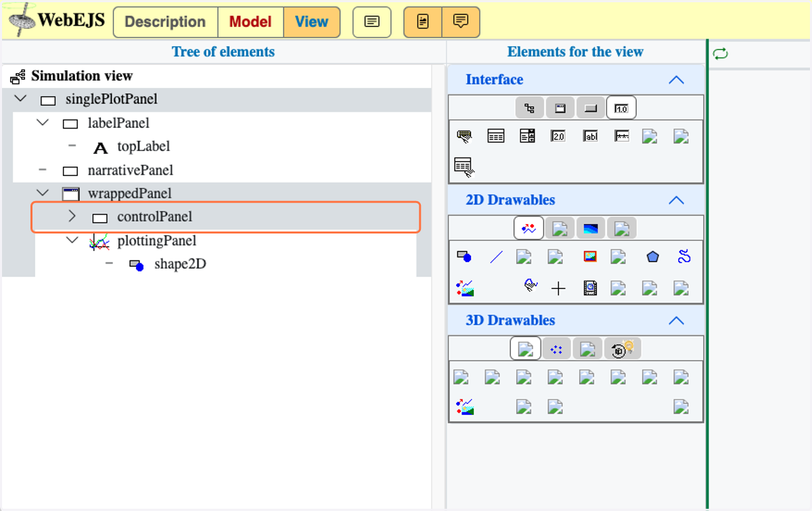Open the Interface button-shaped icon tab
The image size is (812, 511).
[x=591, y=108]
